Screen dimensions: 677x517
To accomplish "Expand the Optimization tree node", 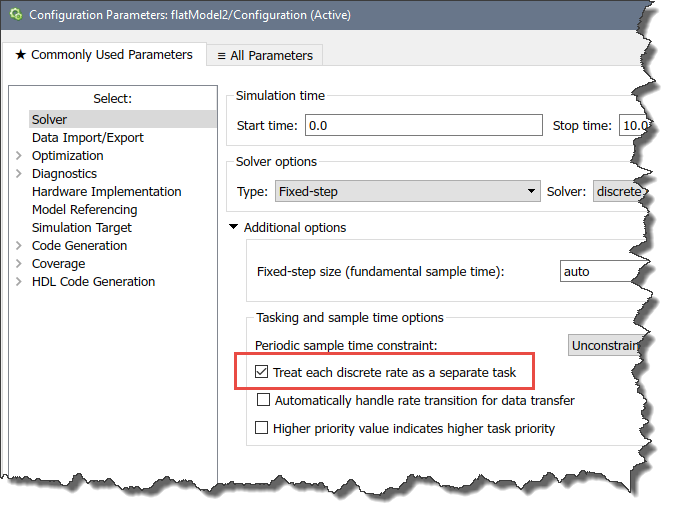I will click(x=19, y=156).
